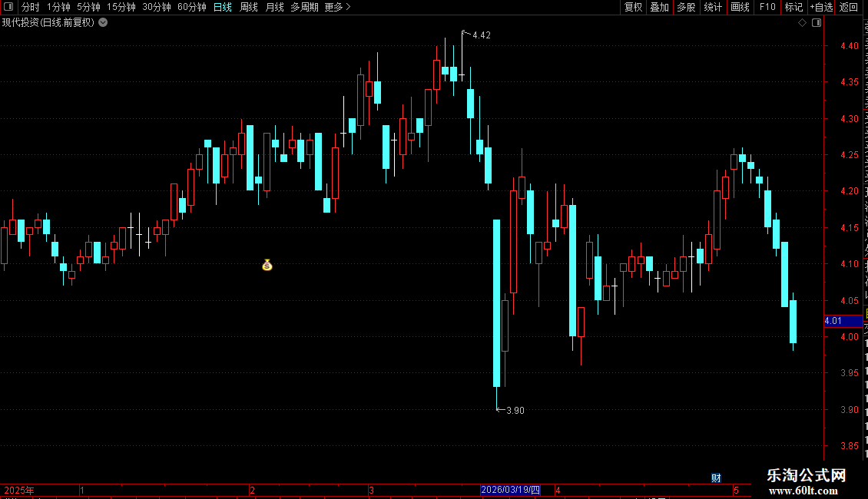Click the panel layout icon at top-left
Viewport: 868px width, 499px height.
tap(8, 7)
